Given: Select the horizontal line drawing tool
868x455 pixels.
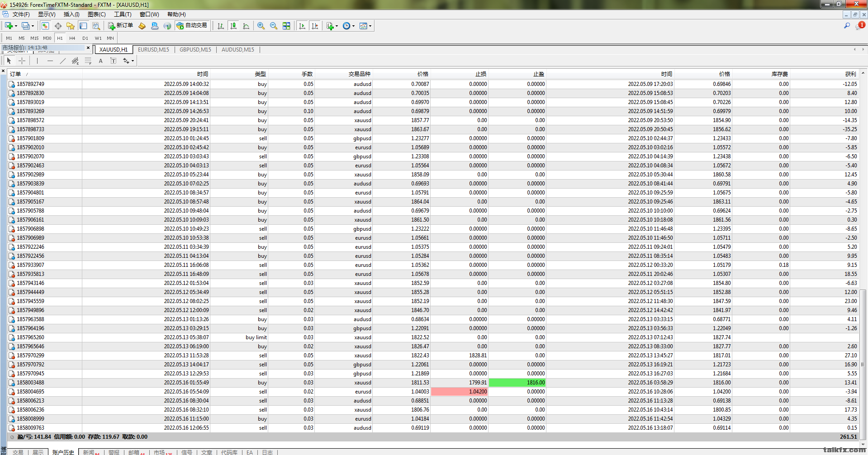Looking at the screenshot, I should pos(50,61).
